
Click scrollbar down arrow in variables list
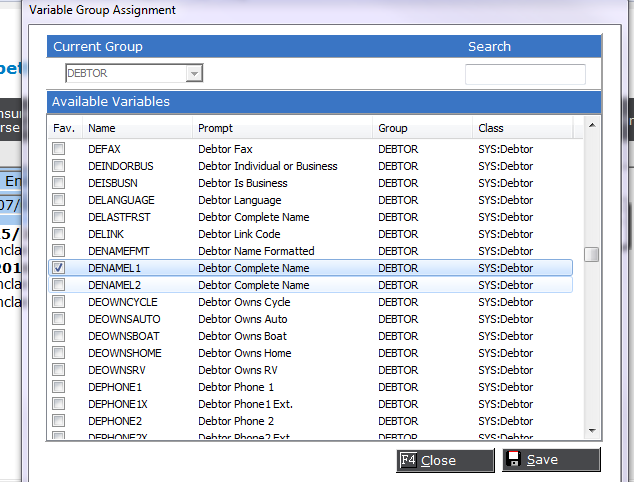[x=592, y=430]
